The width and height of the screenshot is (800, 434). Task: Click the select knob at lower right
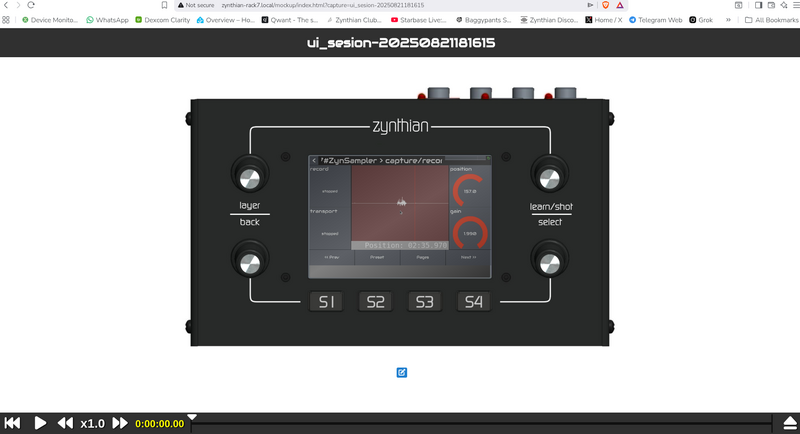(x=549, y=261)
